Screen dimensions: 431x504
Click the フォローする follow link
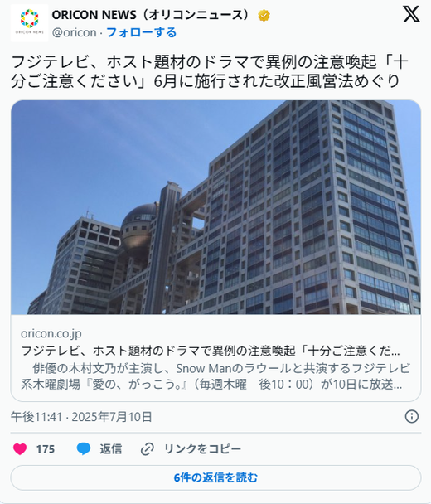pos(141,32)
